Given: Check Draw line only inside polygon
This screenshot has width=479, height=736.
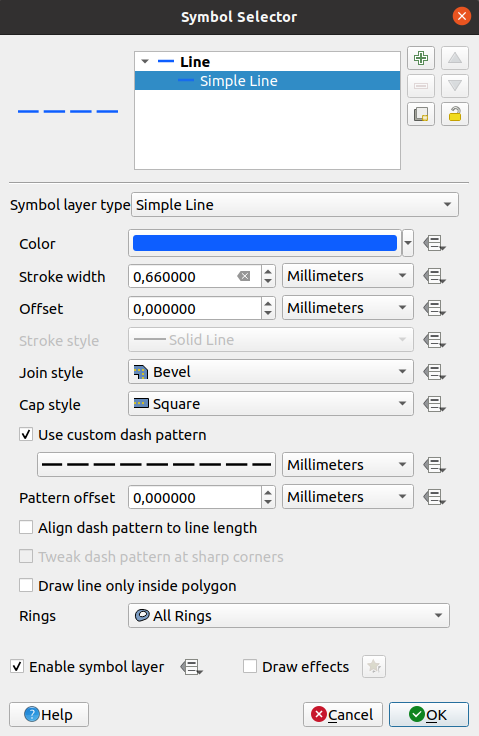Looking at the screenshot, I should point(26,586).
